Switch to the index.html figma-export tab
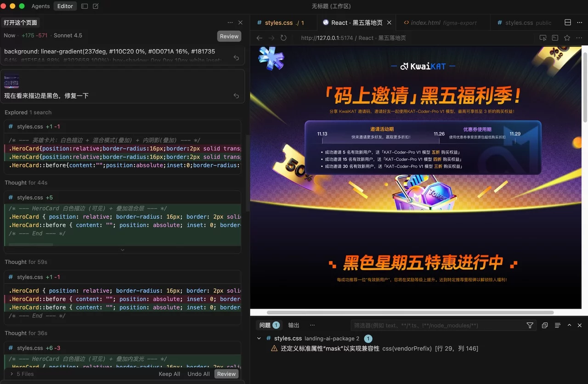Image resolution: width=588 pixels, height=384 pixels. click(x=441, y=22)
